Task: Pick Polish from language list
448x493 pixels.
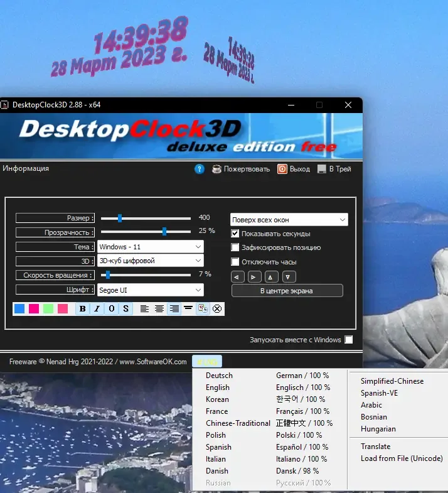Action: (x=216, y=435)
